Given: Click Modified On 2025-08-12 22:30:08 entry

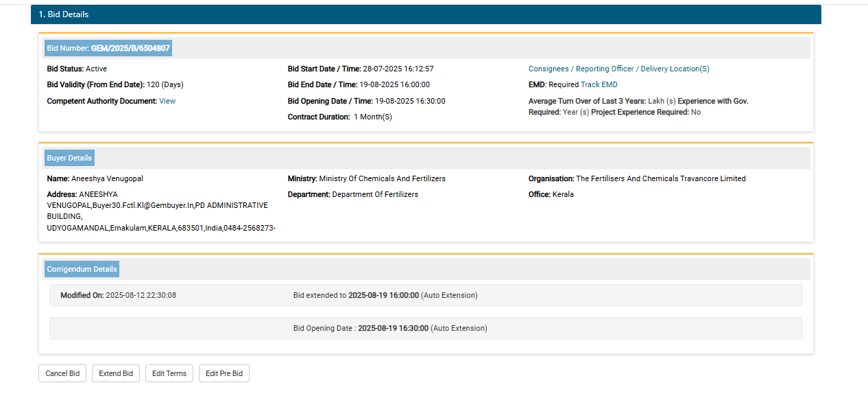Looking at the screenshot, I should coord(119,295).
